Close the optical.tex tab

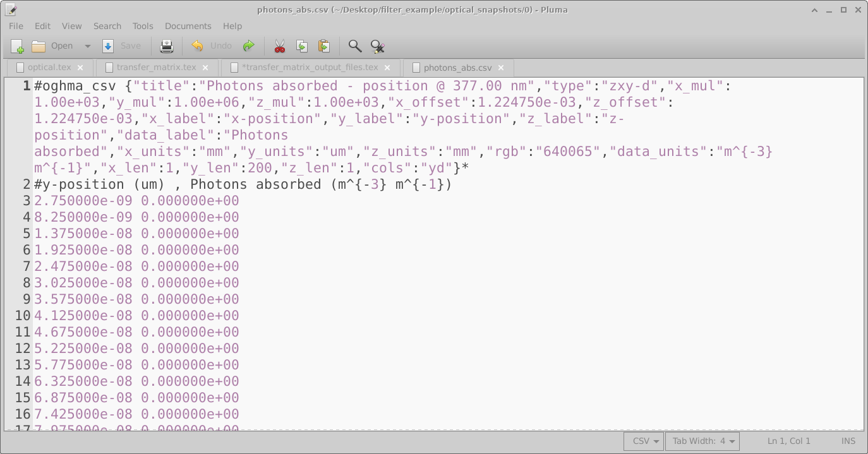80,67
